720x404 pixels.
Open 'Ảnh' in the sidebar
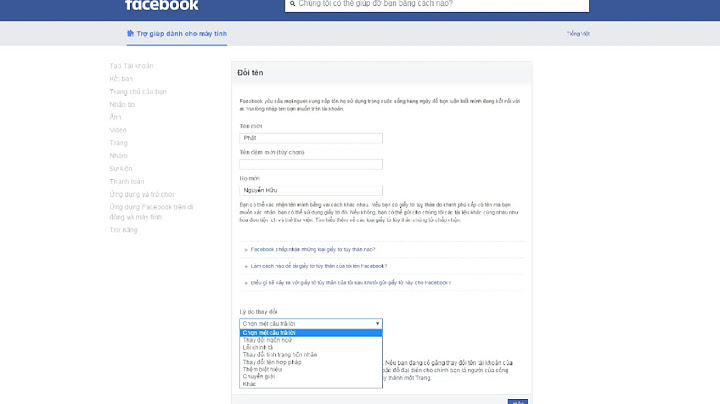(115, 118)
